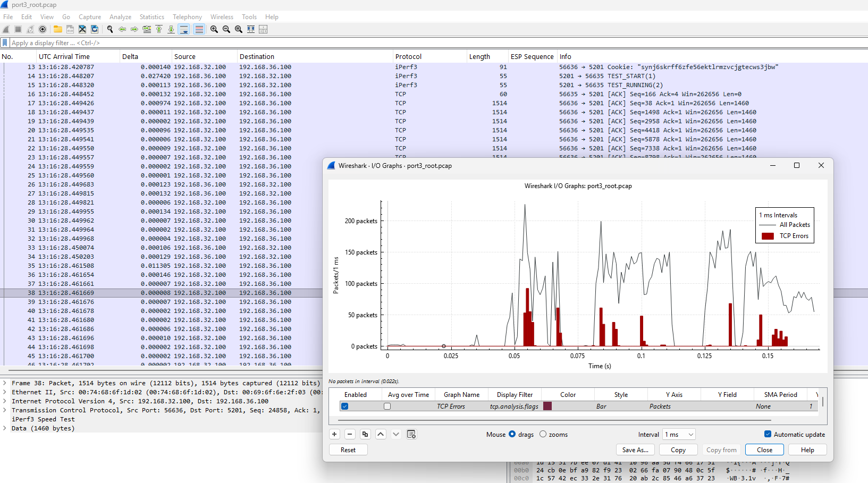
Task: Check Avg over Time for TCP Errors
Action: point(387,406)
